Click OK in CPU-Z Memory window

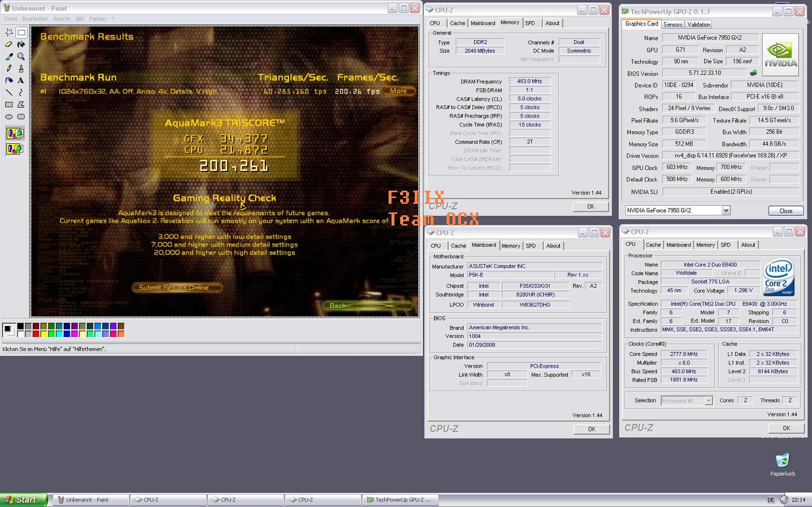(590, 206)
